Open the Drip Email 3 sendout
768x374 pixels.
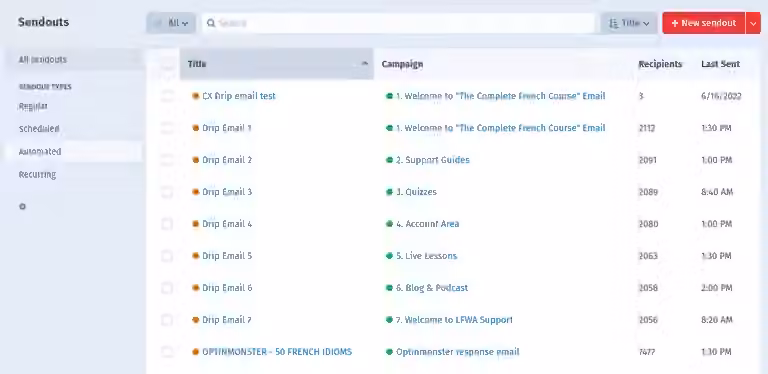[x=227, y=192]
